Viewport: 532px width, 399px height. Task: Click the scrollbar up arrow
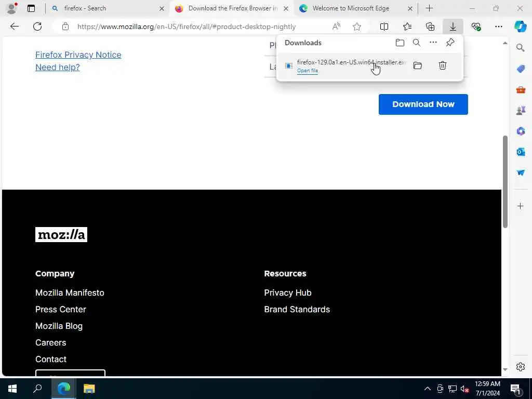(505, 43)
